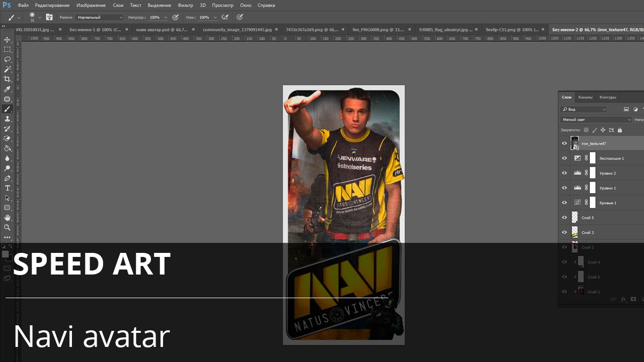The image size is (644, 362).
Task: Lock layer position icon
Action: (x=603, y=130)
